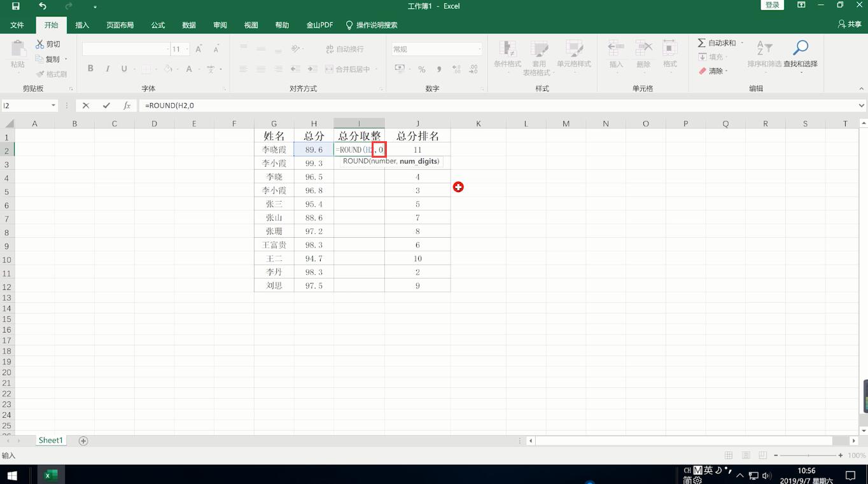Image resolution: width=868 pixels, height=484 pixels.
Task: Expand the formula bar
Action: [862, 106]
